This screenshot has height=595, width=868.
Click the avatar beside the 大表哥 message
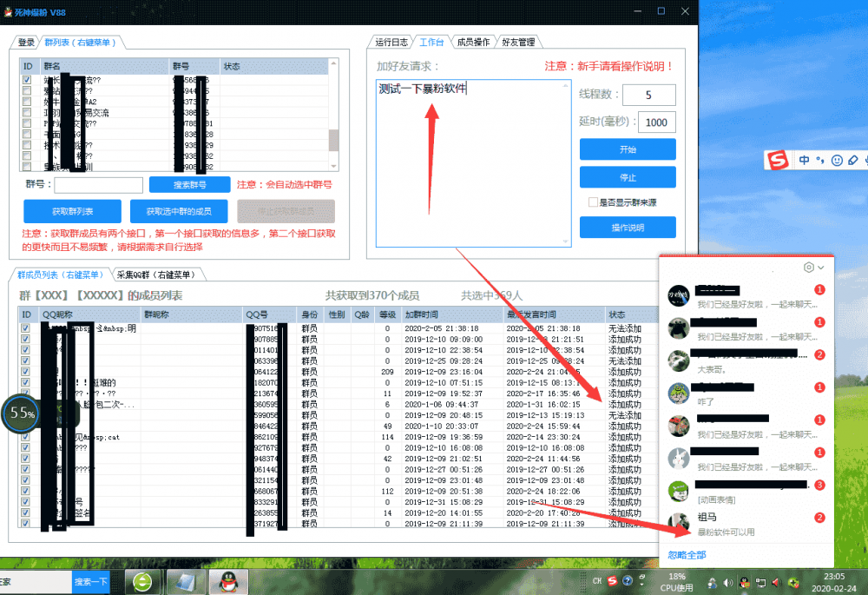click(678, 361)
